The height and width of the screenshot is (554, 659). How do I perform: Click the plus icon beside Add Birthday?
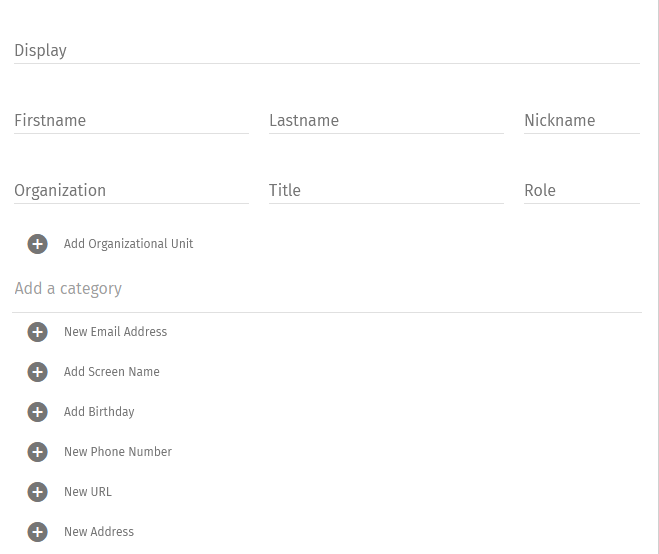(x=38, y=412)
